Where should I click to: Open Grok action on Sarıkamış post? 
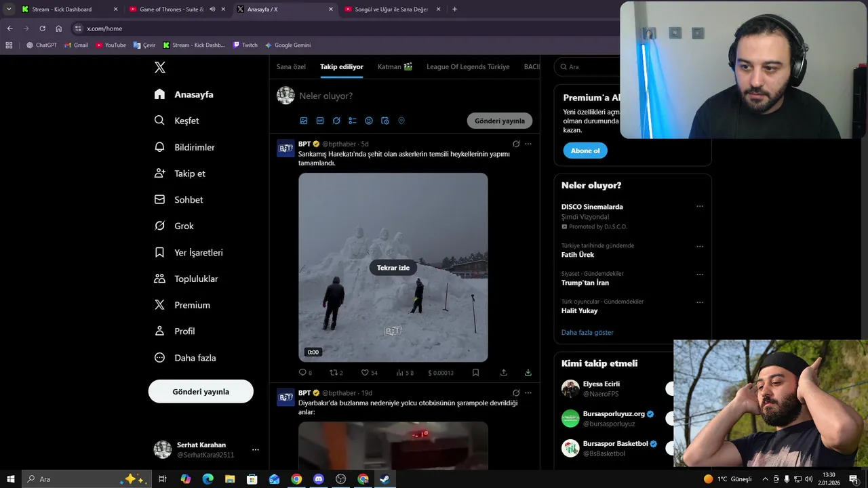(516, 144)
